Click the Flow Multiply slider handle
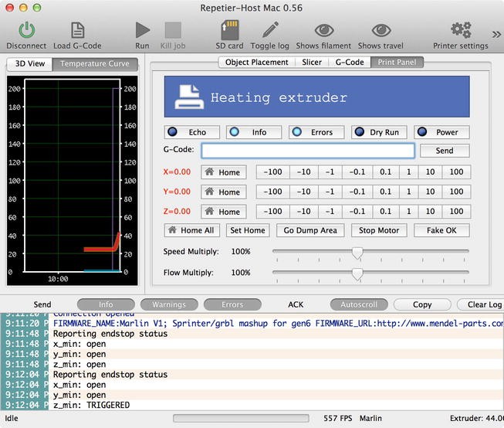The height and width of the screenshot is (428, 504). pyautogui.click(x=357, y=273)
